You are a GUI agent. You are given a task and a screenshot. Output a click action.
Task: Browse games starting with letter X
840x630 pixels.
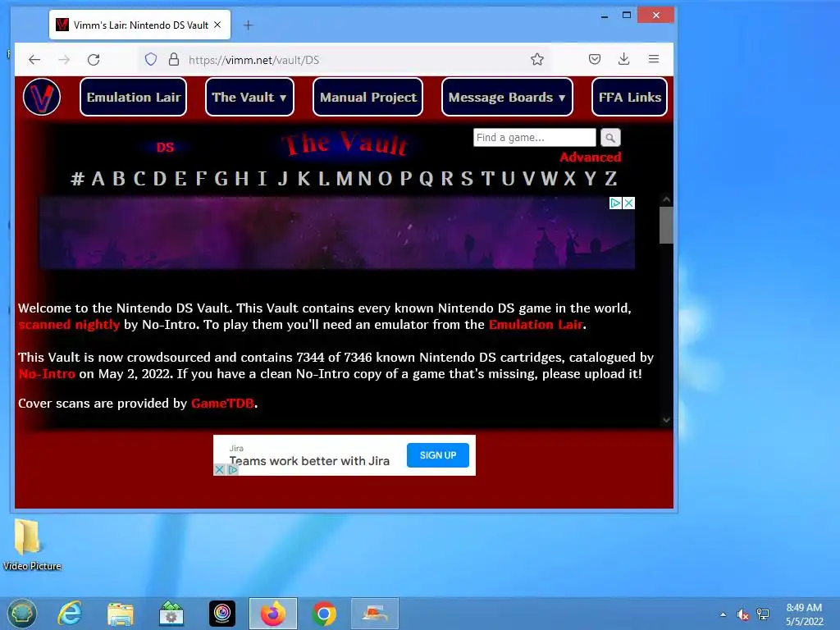[x=570, y=178]
